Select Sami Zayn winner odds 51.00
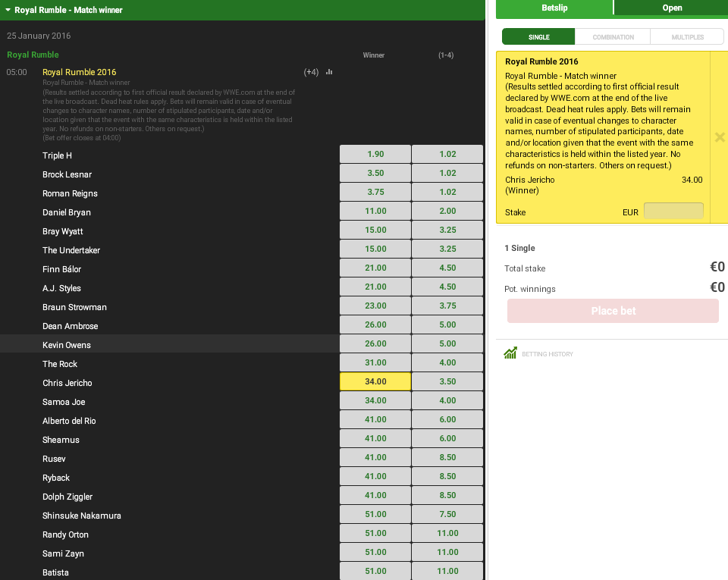This screenshot has width=728, height=580. point(375,553)
